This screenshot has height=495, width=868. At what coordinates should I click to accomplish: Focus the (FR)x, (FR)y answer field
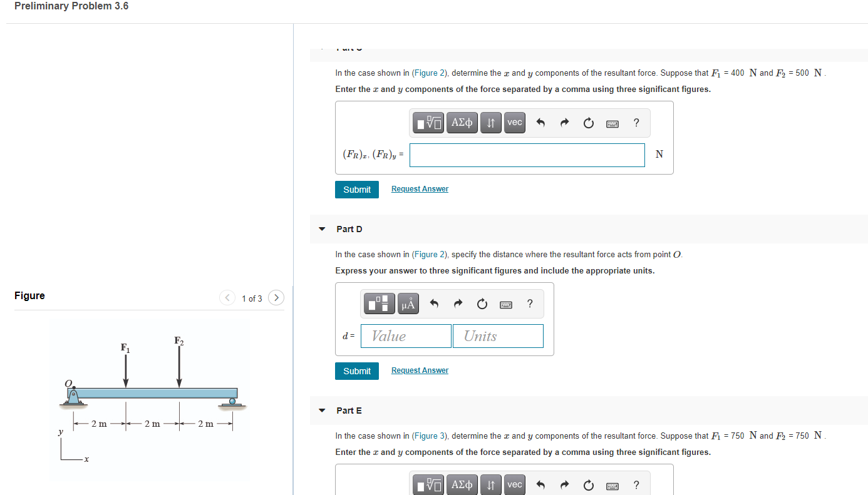(x=527, y=155)
